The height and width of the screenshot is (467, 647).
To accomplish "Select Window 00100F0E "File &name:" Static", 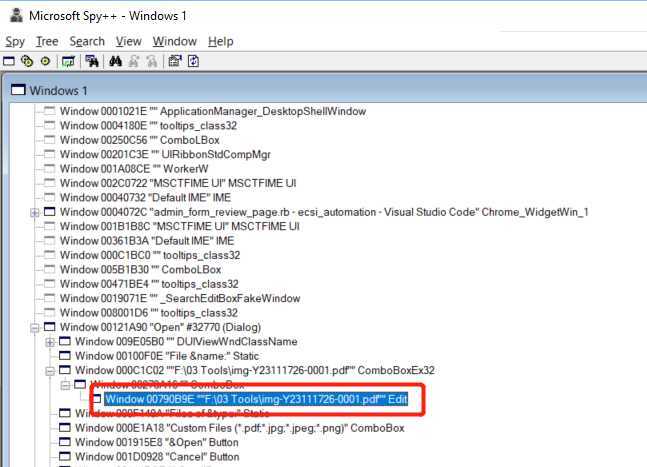I will pyautogui.click(x=167, y=356).
